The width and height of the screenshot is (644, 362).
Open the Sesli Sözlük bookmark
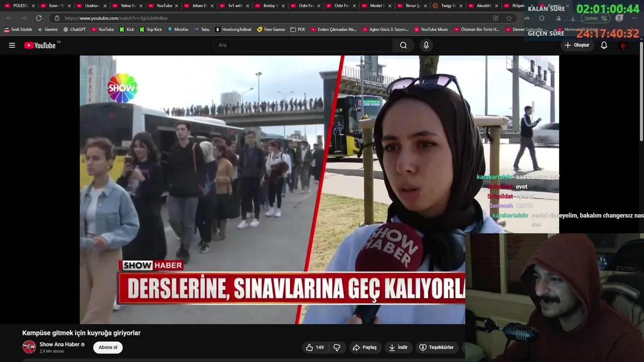pyautogui.click(x=18, y=30)
